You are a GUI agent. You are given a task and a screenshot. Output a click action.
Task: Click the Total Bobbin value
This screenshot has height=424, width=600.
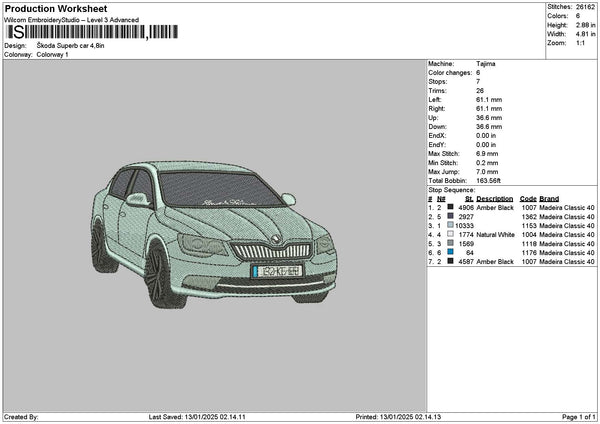(491, 180)
